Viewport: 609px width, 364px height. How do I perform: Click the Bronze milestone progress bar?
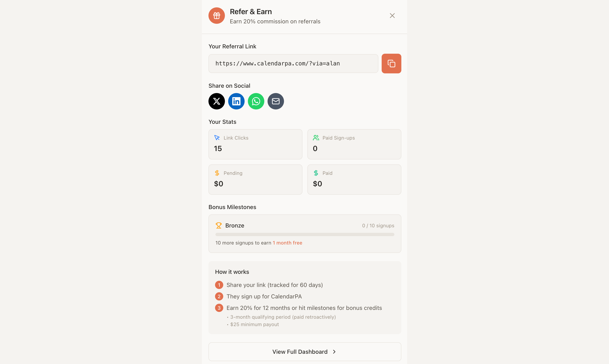click(305, 234)
